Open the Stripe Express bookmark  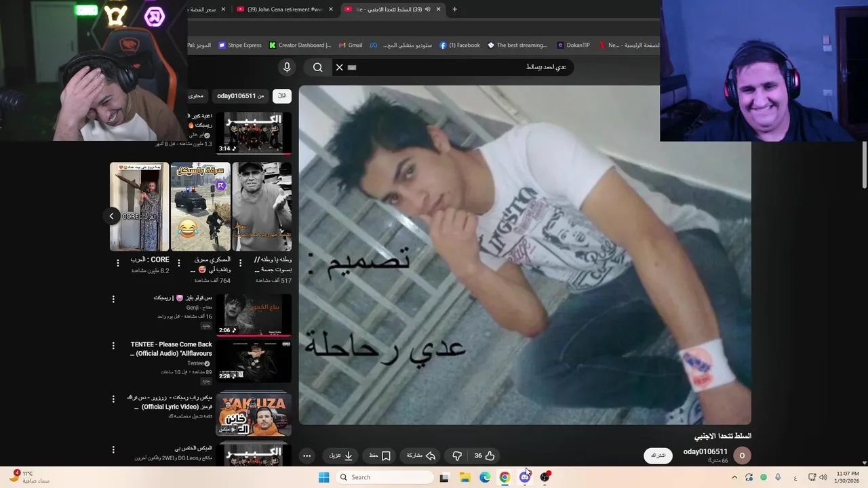click(x=240, y=45)
